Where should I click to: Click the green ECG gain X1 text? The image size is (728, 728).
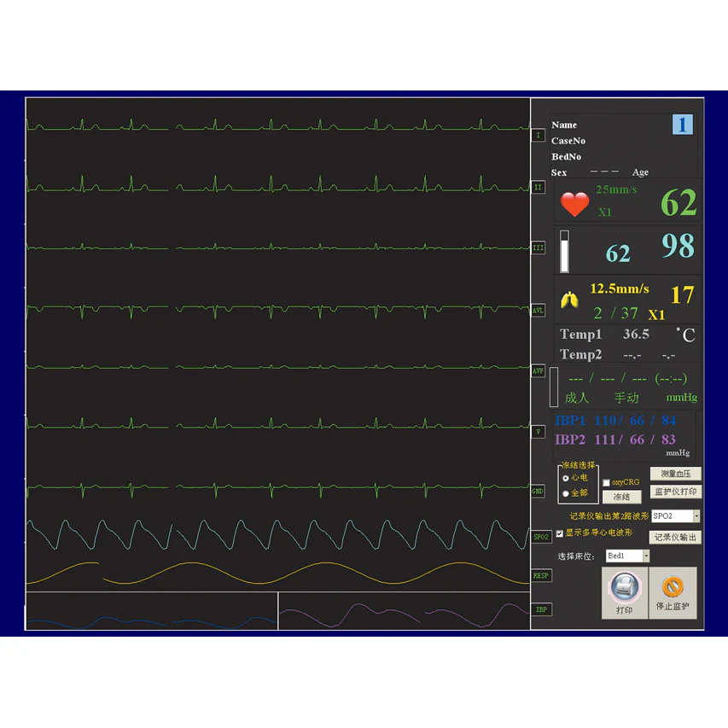pos(604,213)
